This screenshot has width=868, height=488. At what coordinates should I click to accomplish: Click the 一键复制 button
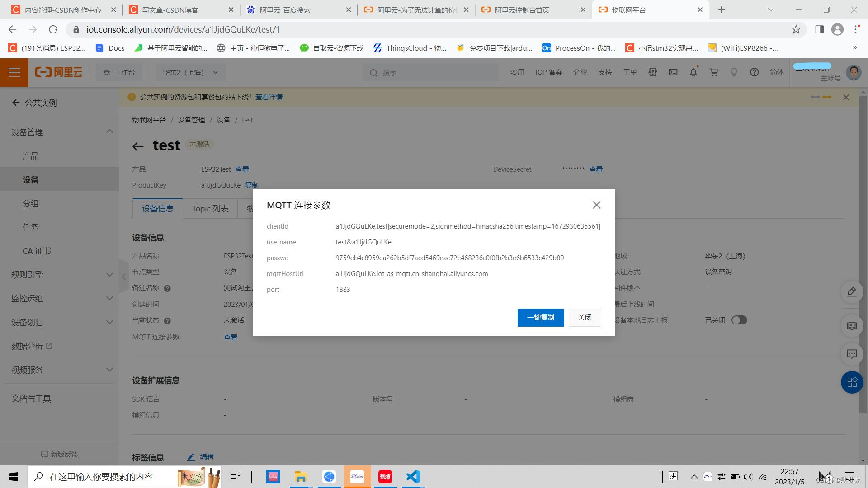coord(540,318)
